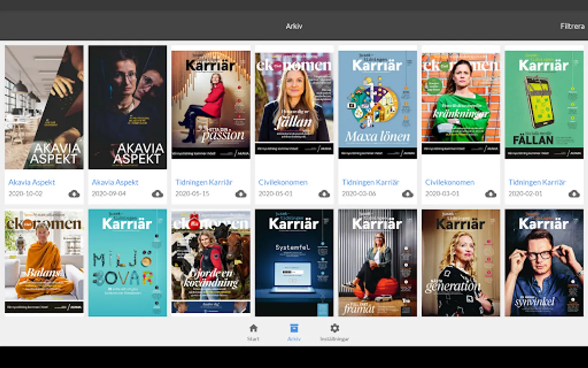The height and width of the screenshot is (368, 588).
Task: Select Tidningen Karriär title above 2020-03-06
Action: click(x=370, y=182)
